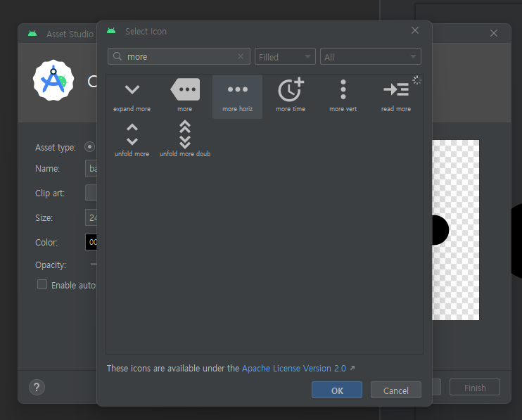Screen dimensions: 522x420
Task: Open the Filled style dropdown
Action: pyautogui.click(x=285, y=56)
